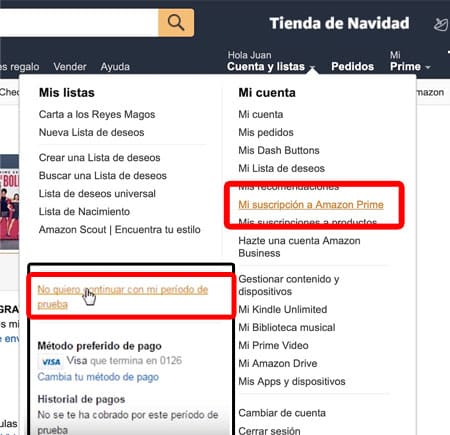Open Nueva Lista de deseos
The width and height of the screenshot is (450, 435).
coord(92,132)
